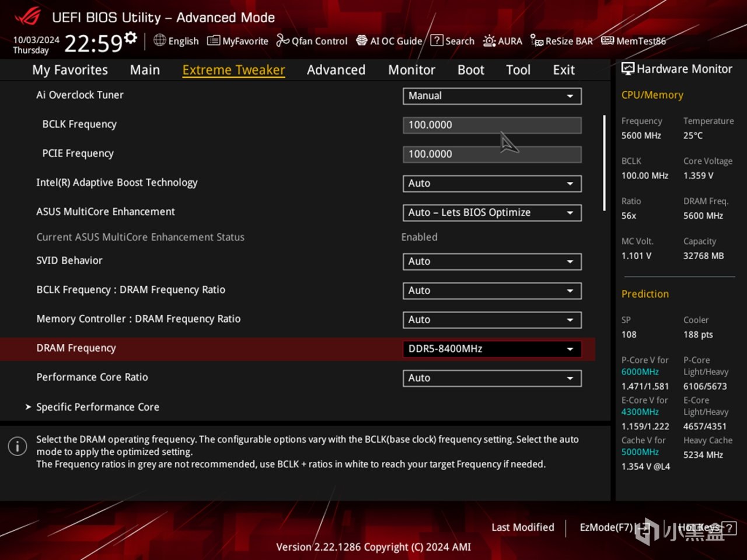The image size is (747, 560).
Task: Select the Exit tab
Action: 564,70
